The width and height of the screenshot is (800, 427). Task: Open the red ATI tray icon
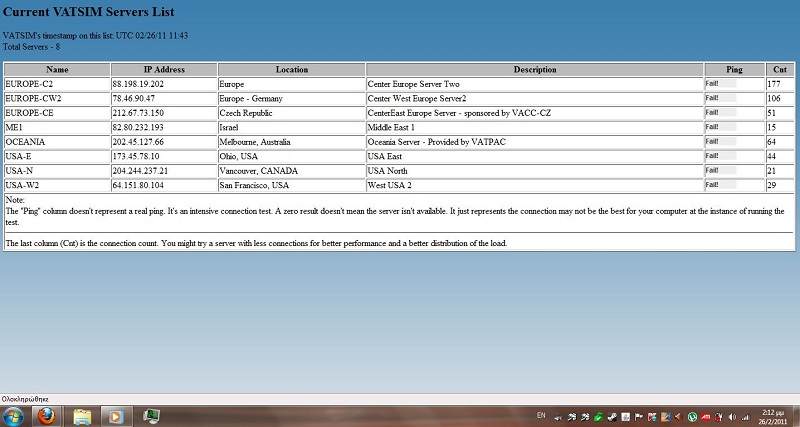[706, 417]
